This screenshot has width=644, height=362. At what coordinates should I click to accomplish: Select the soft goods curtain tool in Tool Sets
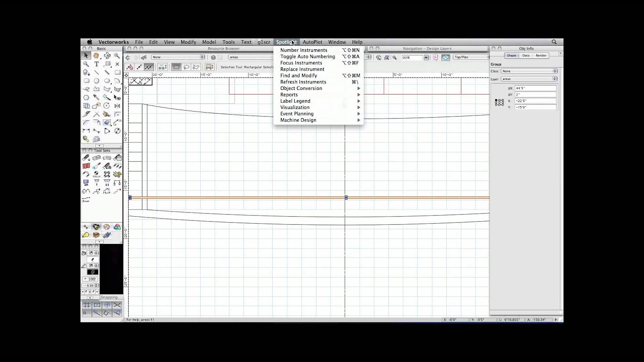point(86,166)
